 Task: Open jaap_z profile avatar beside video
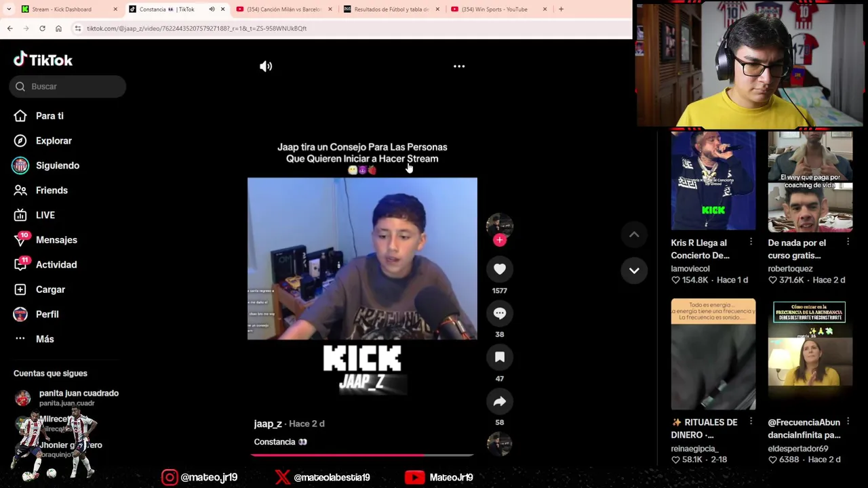coord(500,226)
